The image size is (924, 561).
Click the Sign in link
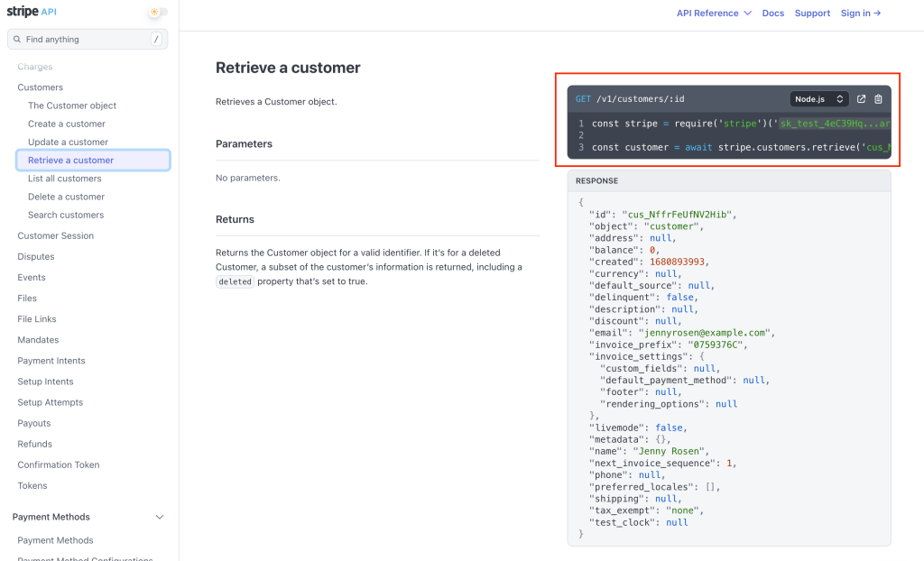[860, 14]
